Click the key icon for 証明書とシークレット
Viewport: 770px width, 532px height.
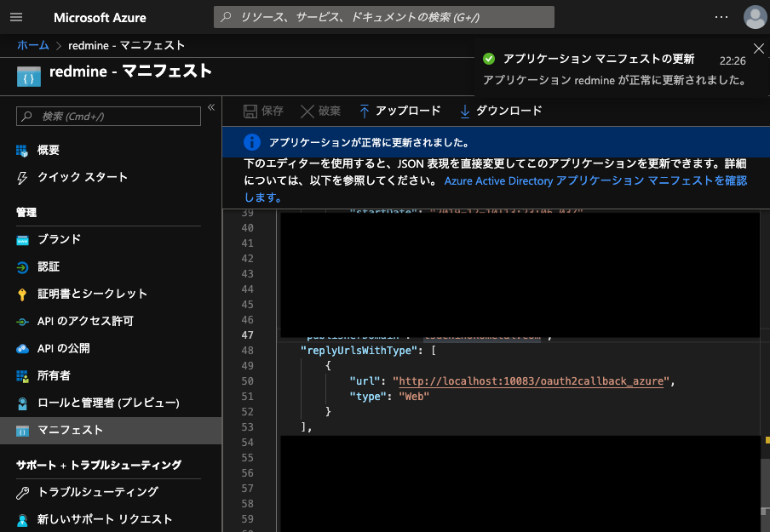click(22, 295)
